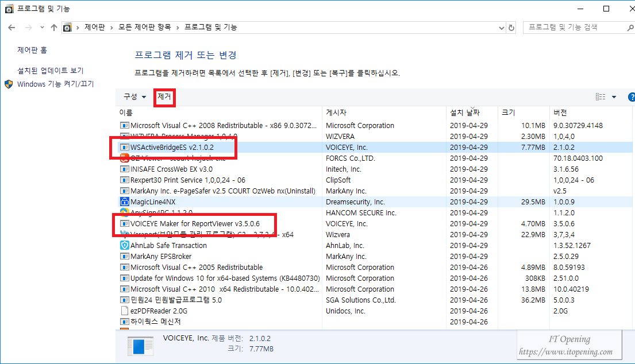Open 설치된 업데이트 보기 link

pyautogui.click(x=50, y=71)
